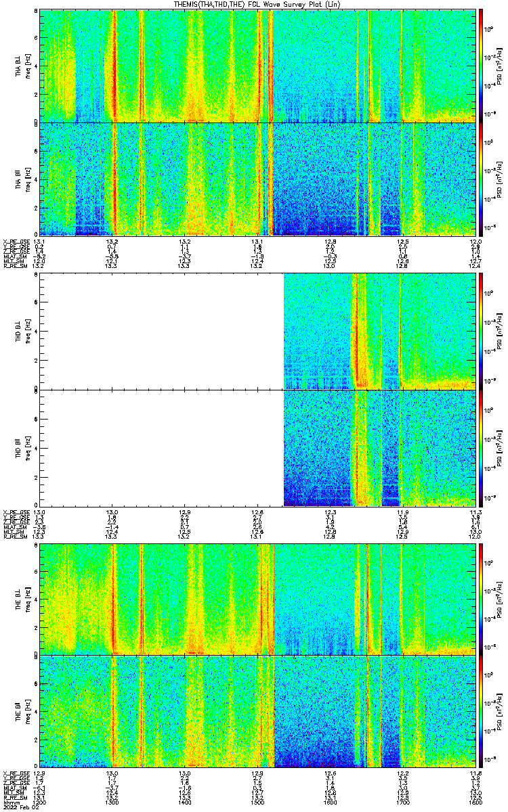This screenshot has height=812, width=508.
Task: Click the PSD [nT²/Hz] label of THD B⊥
Action: point(500,331)
